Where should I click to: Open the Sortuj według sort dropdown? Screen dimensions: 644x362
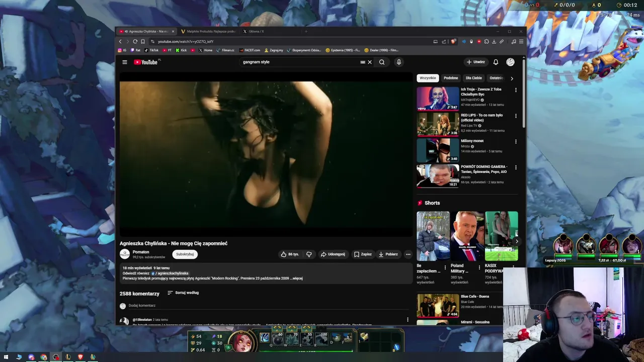(183, 293)
